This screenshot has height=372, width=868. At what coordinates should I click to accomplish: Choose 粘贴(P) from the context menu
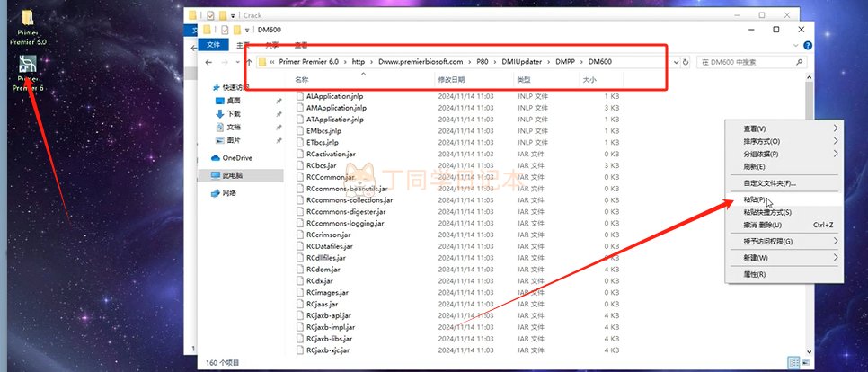pos(755,199)
